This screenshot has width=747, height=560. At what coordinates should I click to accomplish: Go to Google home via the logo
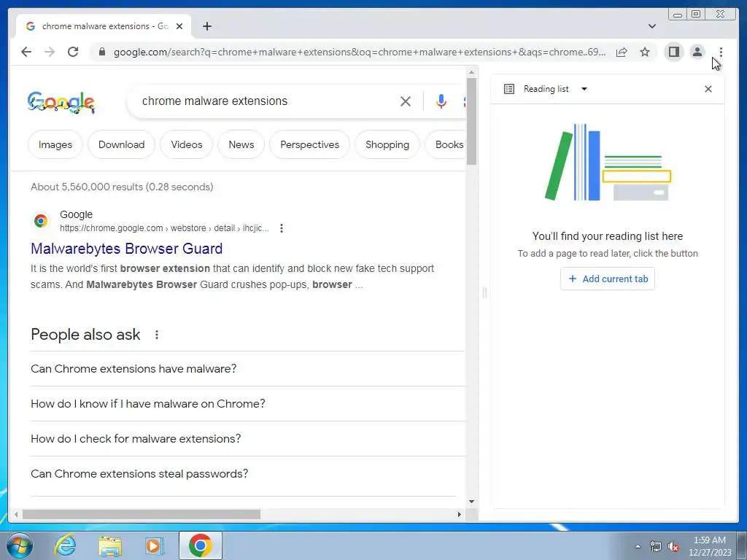[61, 102]
